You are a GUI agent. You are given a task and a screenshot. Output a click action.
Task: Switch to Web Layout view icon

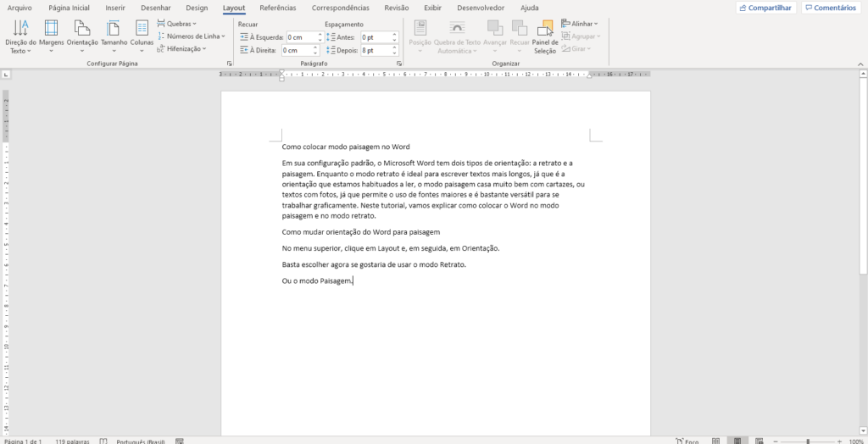click(x=760, y=441)
